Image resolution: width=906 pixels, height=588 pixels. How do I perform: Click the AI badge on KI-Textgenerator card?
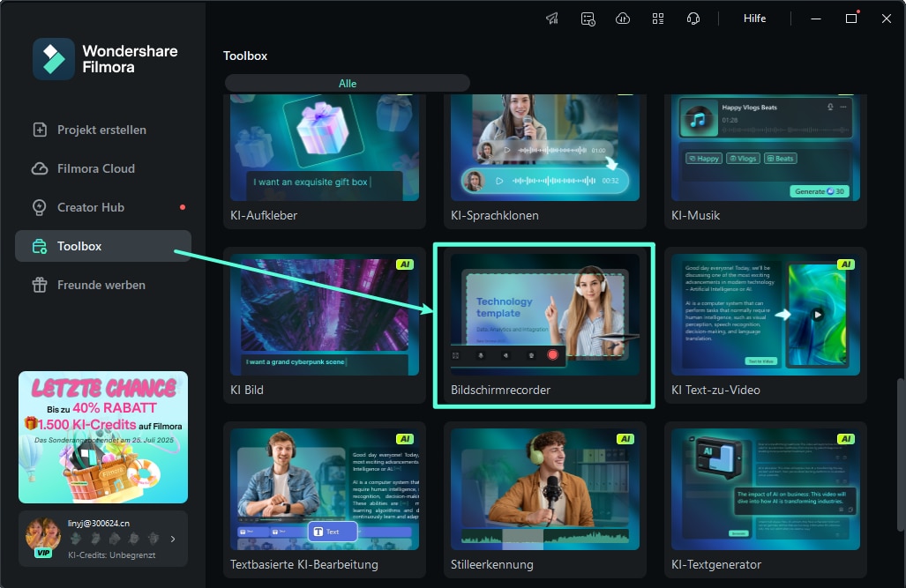(x=846, y=439)
